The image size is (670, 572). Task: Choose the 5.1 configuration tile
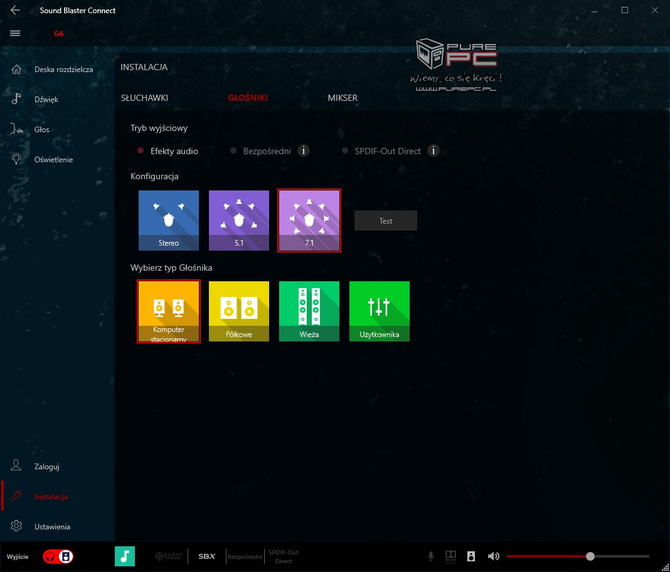pyautogui.click(x=239, y=220)
